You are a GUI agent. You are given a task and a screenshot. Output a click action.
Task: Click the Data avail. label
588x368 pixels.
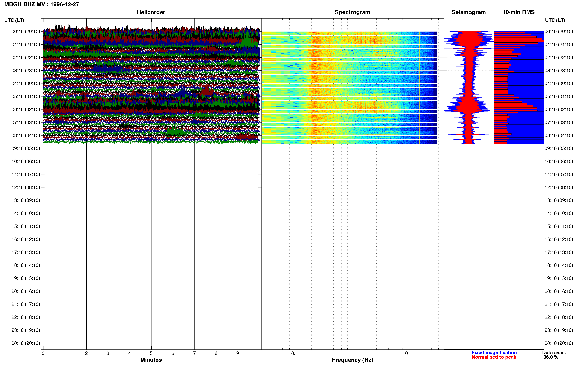pos(554,352)
